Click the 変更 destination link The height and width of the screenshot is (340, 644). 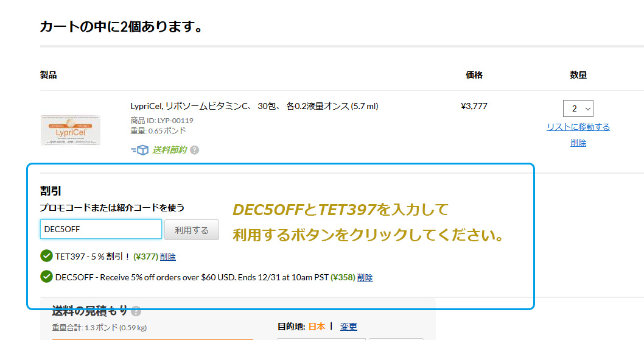(x=348, y=327)
